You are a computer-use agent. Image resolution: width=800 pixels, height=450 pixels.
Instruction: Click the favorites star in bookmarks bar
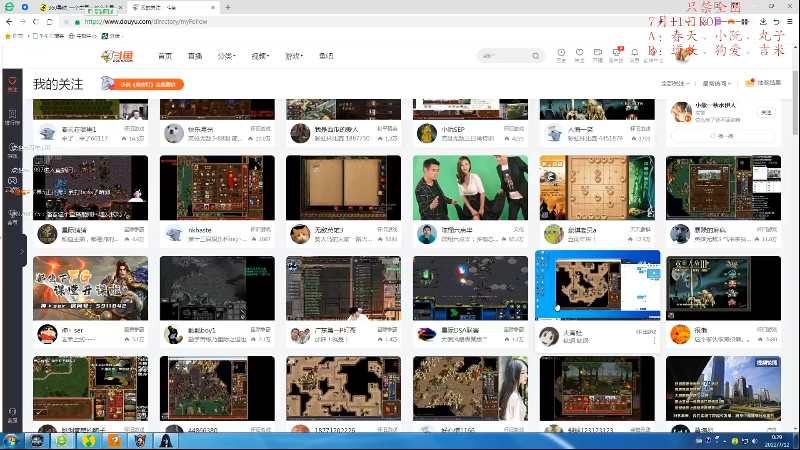[8, 36]
